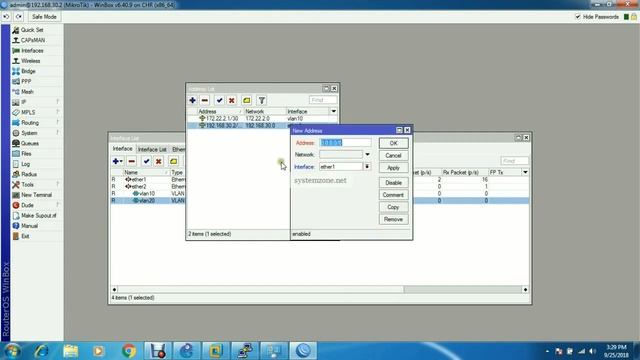Click Disable in New Address dialog
The image size is (640, 360).
point(393,183)
